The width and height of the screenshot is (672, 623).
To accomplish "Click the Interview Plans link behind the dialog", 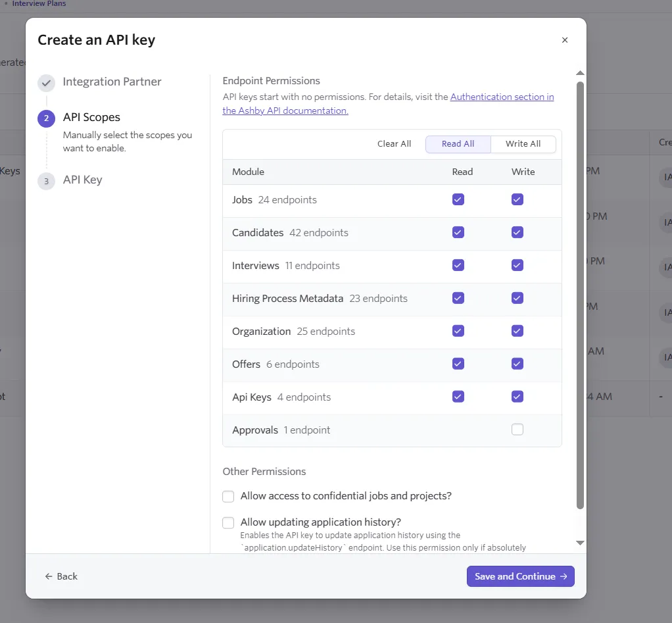I will coord(39,3).
